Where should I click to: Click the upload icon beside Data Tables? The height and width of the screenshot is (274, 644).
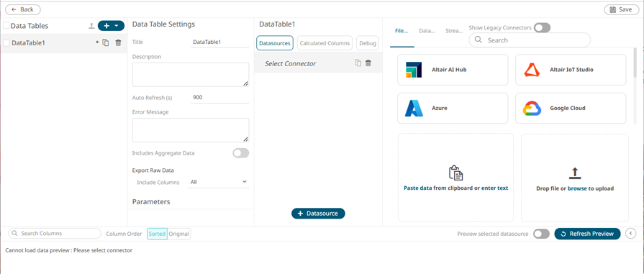tap(91, 26)
